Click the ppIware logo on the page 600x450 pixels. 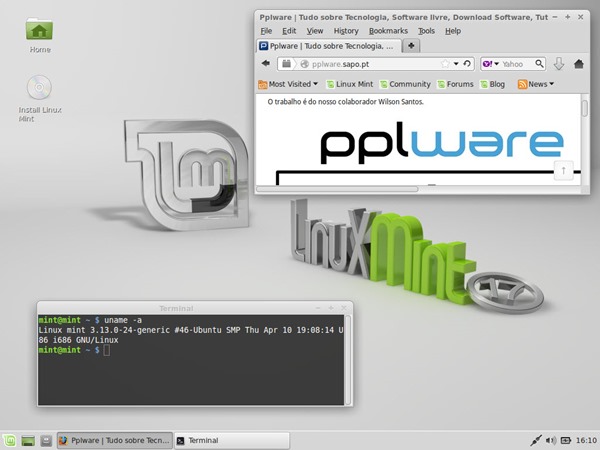click(442, 142)
